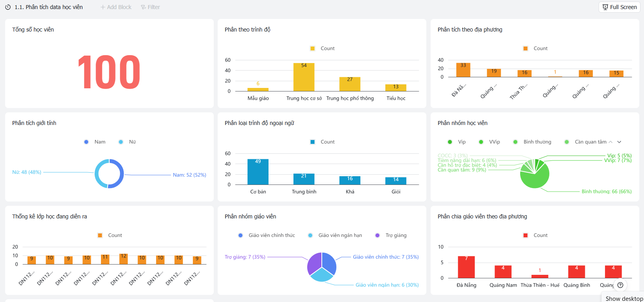Click Show desktop button
Image resolution: width=644 pixels, height=302 pixels.
624,298
